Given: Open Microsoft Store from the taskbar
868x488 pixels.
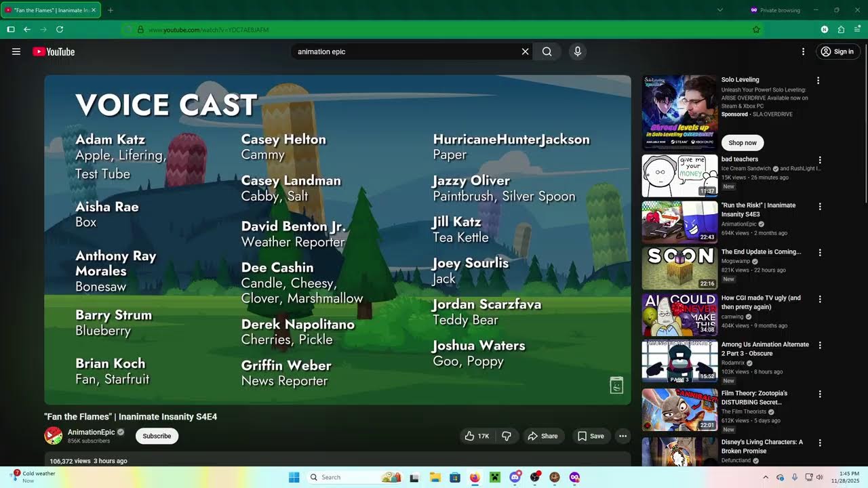Looking at the screenshot, I should tap(455, 477).
